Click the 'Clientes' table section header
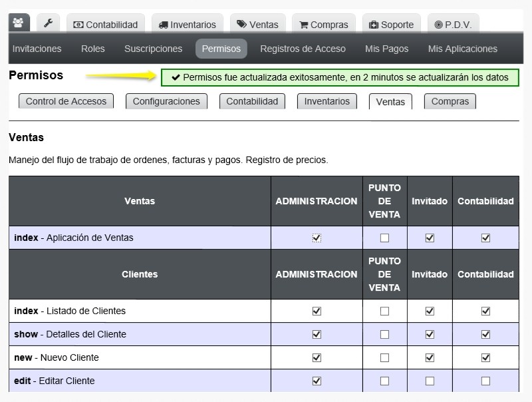Image resolution: width=532 pixels, height=402 pixels. coord(140,274)
